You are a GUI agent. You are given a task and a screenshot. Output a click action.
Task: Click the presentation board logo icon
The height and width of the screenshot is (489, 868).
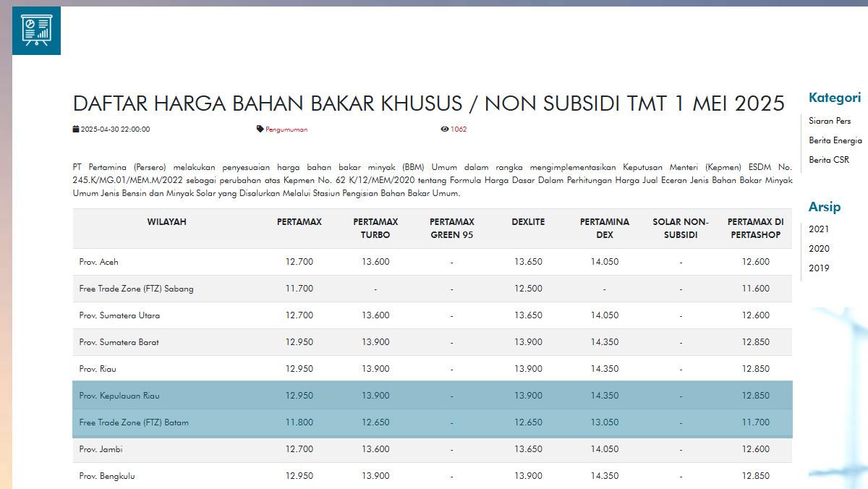click(36, 30)
